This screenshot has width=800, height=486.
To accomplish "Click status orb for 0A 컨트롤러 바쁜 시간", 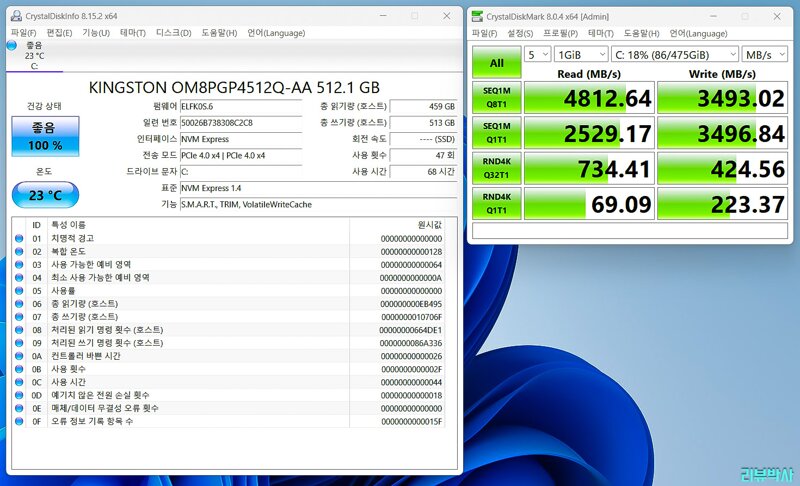I will tap(19, 356).
